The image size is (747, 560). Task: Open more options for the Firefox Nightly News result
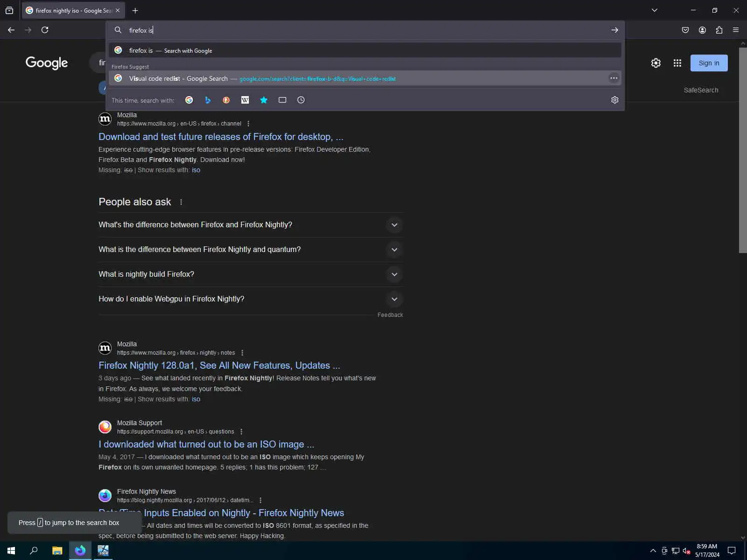pos(260,500)
